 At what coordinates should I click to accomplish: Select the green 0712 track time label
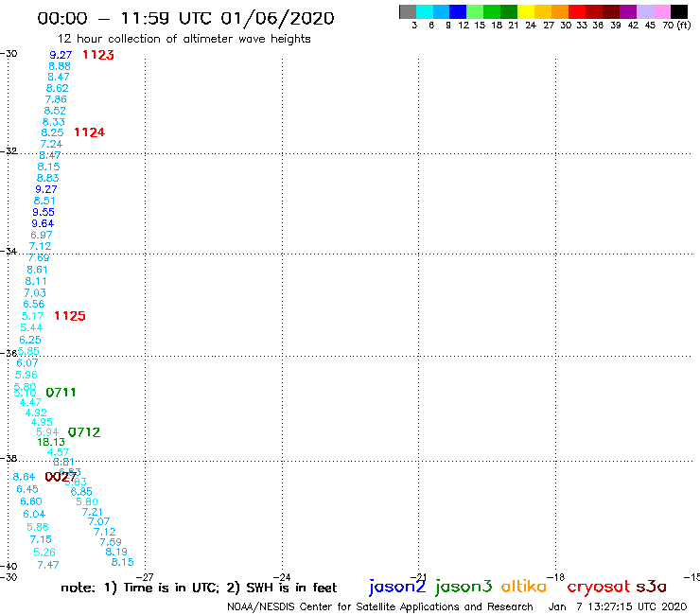tap(84, 432)
